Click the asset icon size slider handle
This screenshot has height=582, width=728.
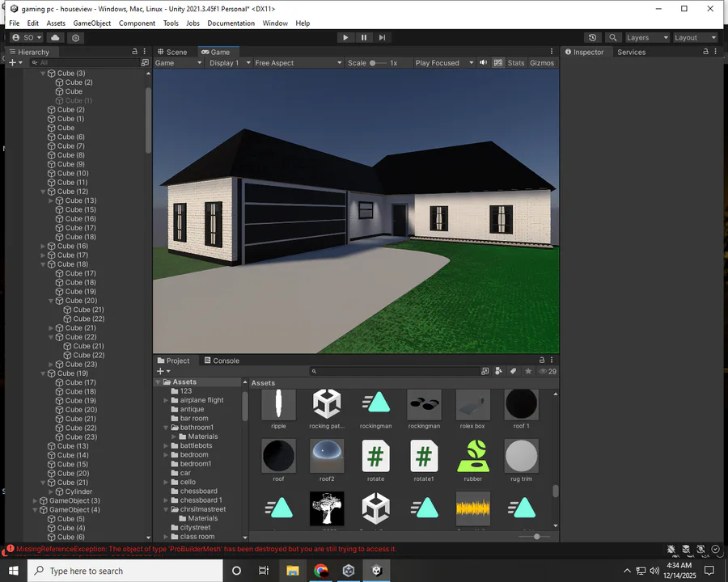pyautogui.click(x=537, y=537)
